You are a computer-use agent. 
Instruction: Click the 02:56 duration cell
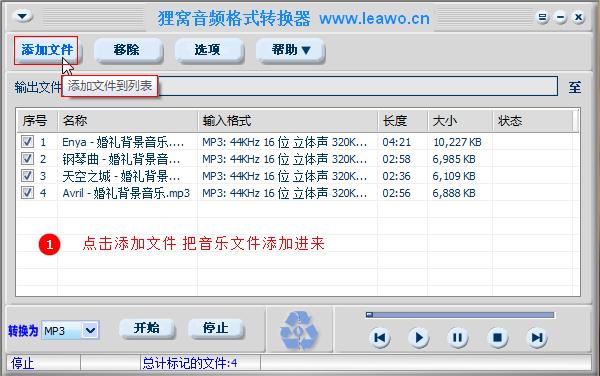tap(396, 193)
